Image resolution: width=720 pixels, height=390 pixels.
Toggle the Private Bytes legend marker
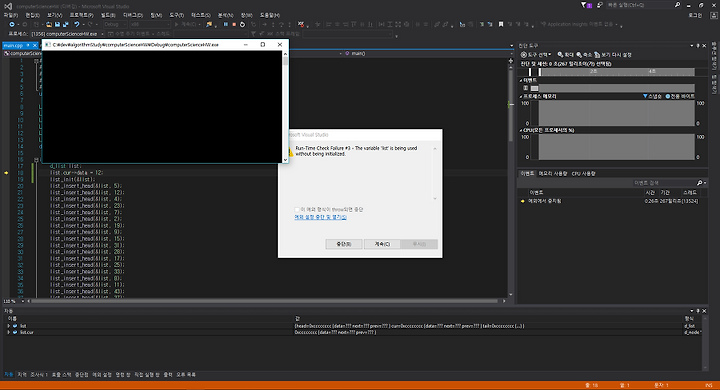tap(668, 96)
